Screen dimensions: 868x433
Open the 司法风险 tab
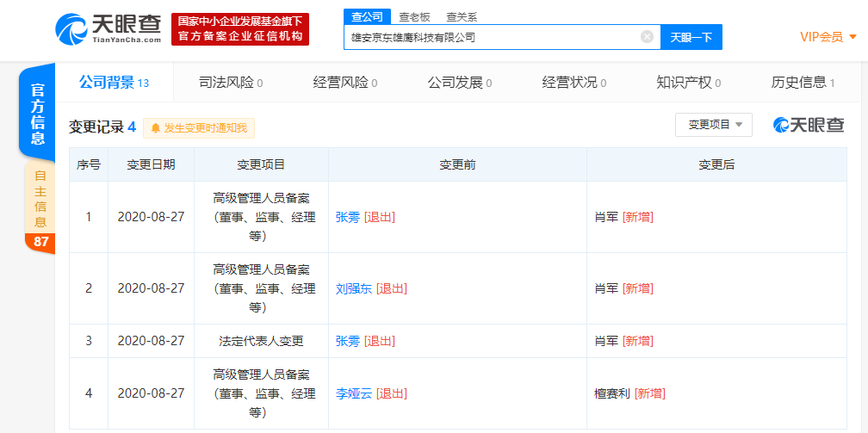(x=230, y=83)
